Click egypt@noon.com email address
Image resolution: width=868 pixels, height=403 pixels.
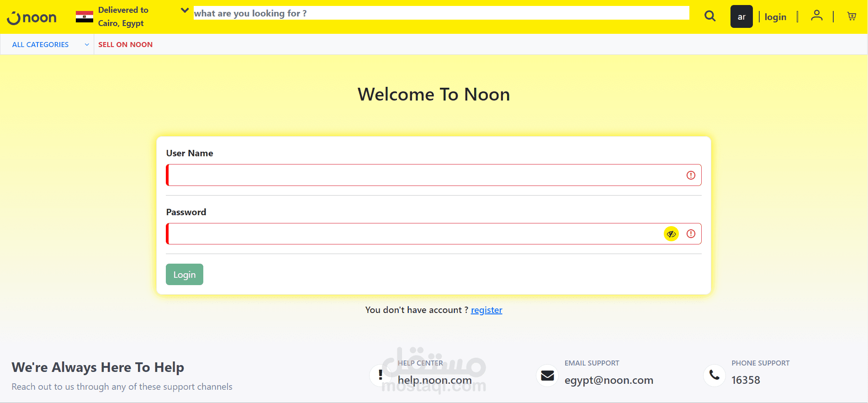[x=609, y=380]
